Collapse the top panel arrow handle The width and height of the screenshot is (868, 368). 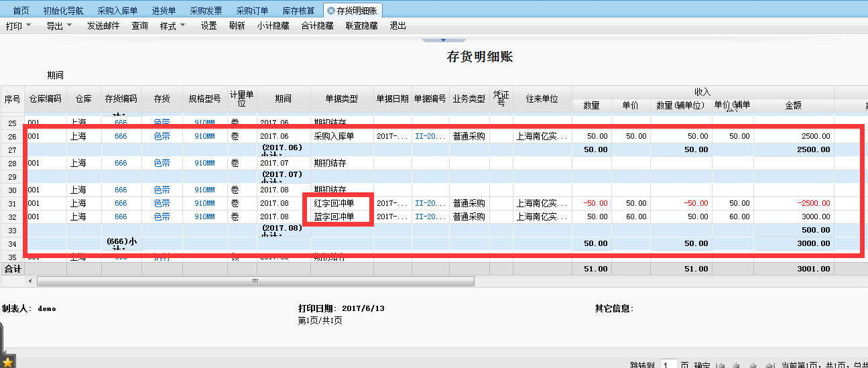434,40
